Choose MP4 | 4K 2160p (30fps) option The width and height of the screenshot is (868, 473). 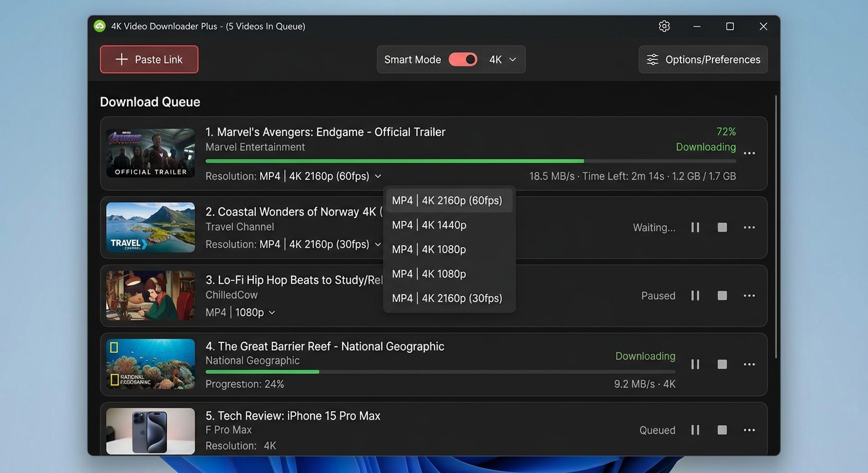tap(448, 298)
